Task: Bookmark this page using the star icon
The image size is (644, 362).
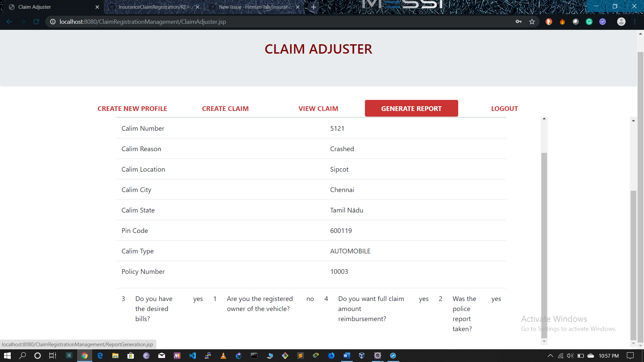Action: coord(532,21)
